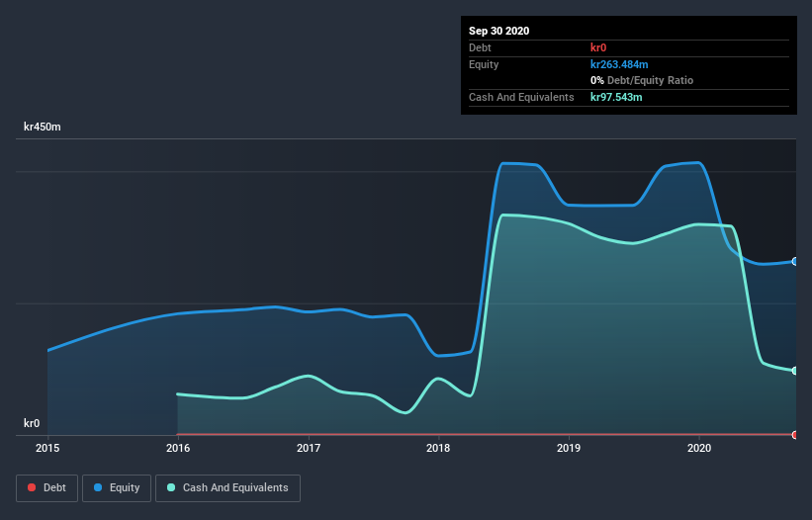This screenshot has width=812, height=520.
Task: Toggle Cash And Equivalents legend button
Action: tap(227, 488)
